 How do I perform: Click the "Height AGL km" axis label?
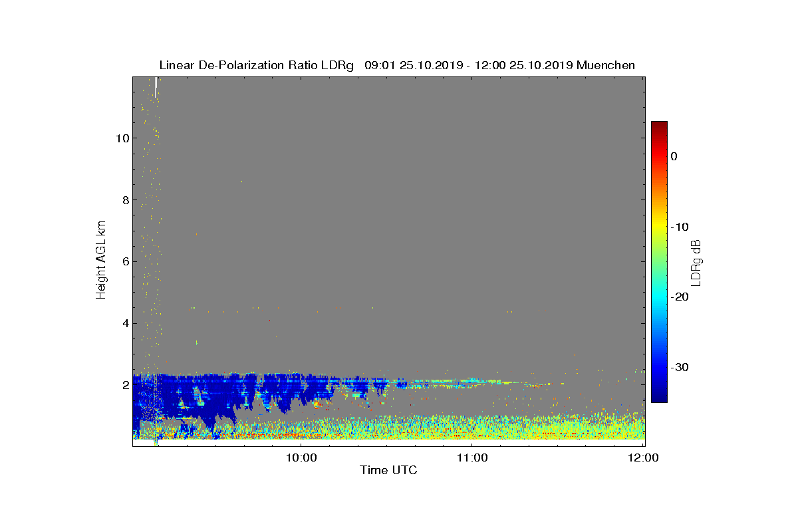[x=101, y=260]
